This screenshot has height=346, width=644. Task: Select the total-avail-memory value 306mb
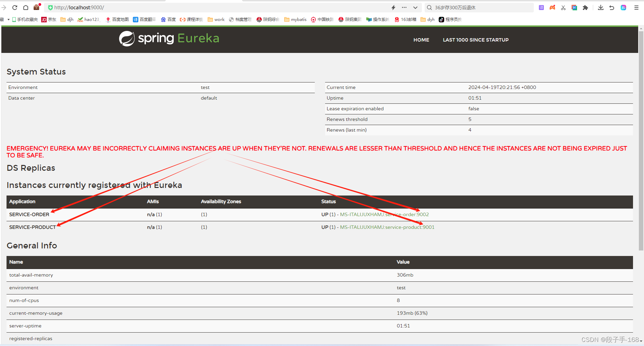(x=405, y=275)
